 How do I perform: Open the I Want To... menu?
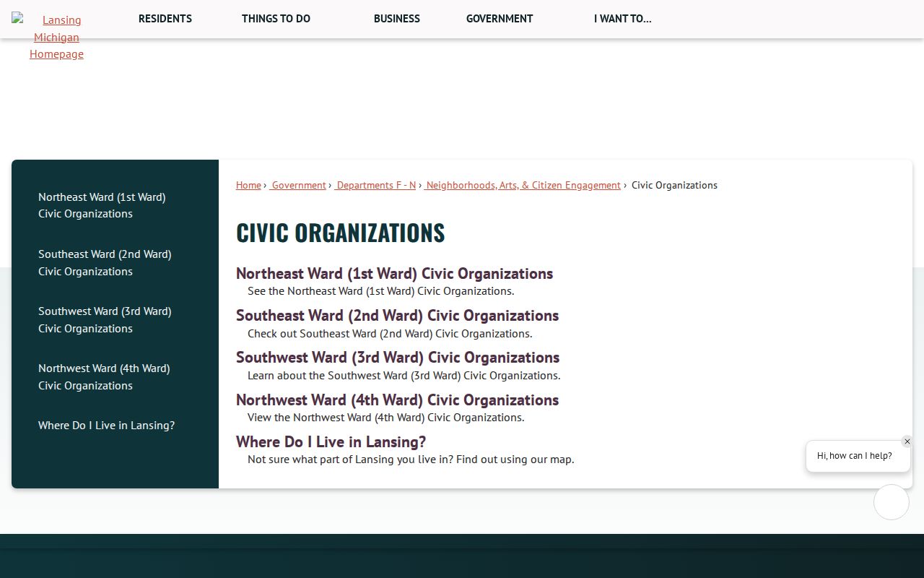[x=623, y=19]
